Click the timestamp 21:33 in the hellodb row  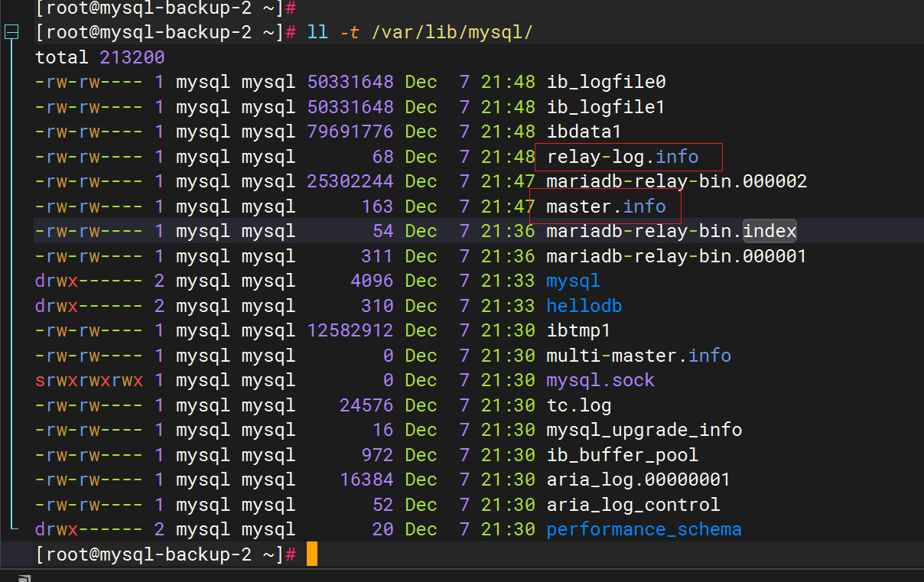tap(508, 306)
